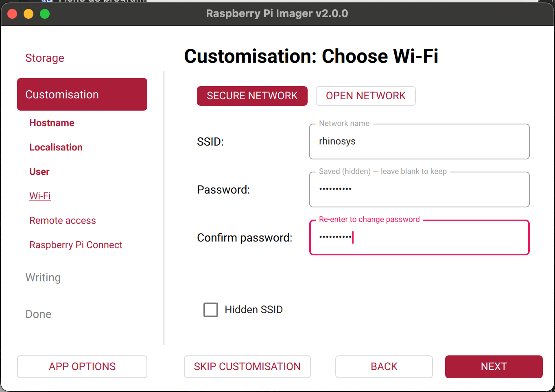555x392 pixels.
Task: Click the Confirm password field
Action: coord(419,238)
